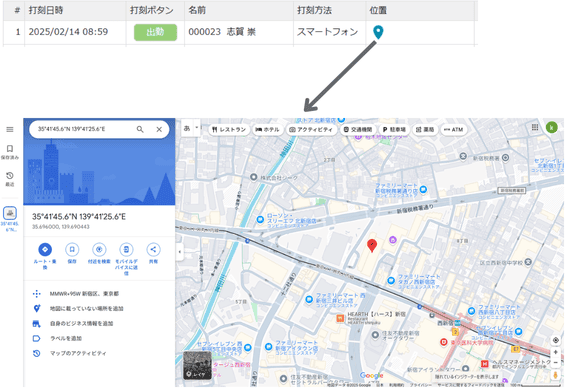This screenshot has height=388, width=565.
Task: Share this location
Action: pos(153,249)
